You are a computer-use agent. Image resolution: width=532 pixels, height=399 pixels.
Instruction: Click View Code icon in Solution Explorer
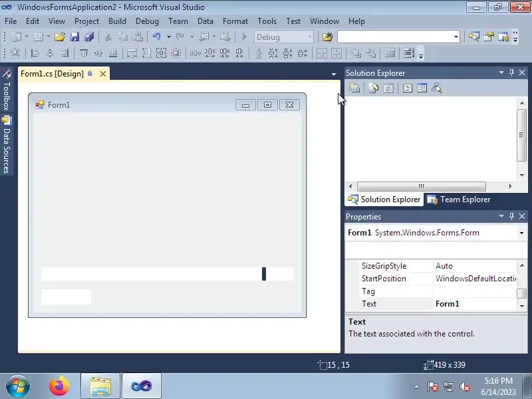[408, 88]
